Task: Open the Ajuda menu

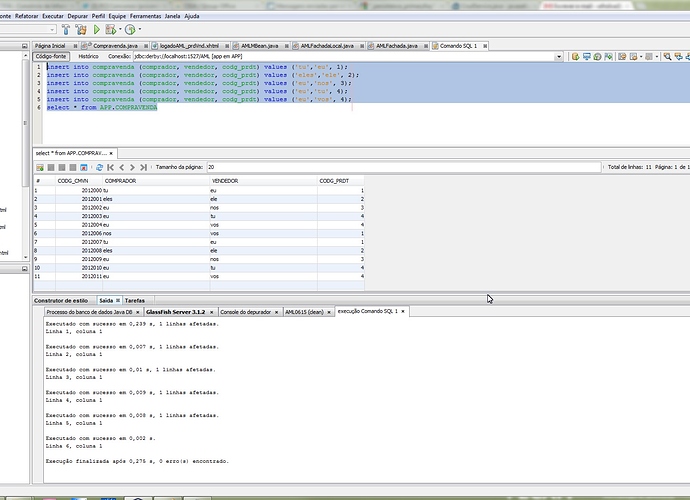Action: click(x=191, y=16)
